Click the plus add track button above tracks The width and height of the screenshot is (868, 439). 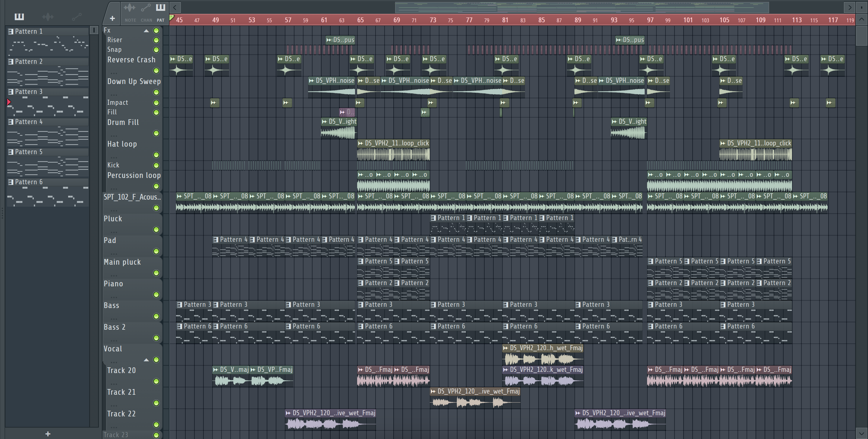pyautogui.click(x=112, y=18)
